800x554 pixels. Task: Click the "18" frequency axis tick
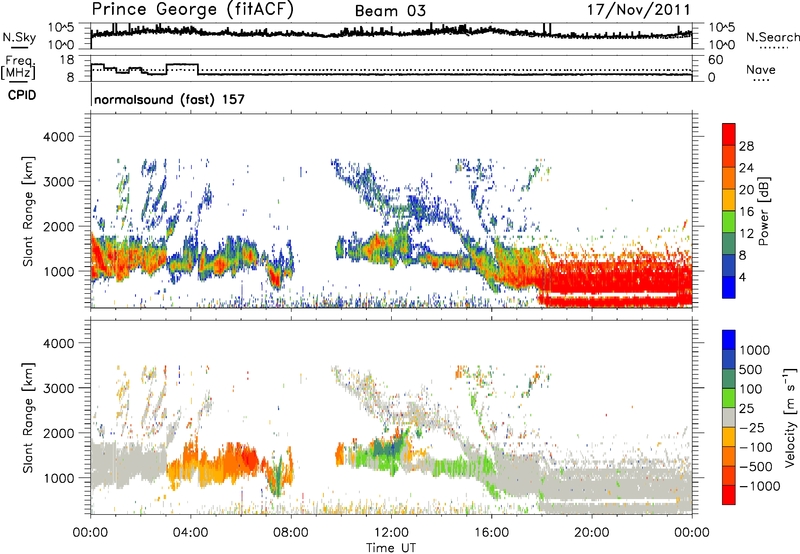tap(66, 60)
